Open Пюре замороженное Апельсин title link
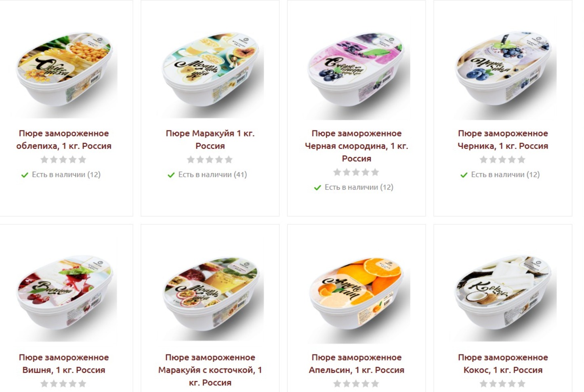 (x=357, y=364)
